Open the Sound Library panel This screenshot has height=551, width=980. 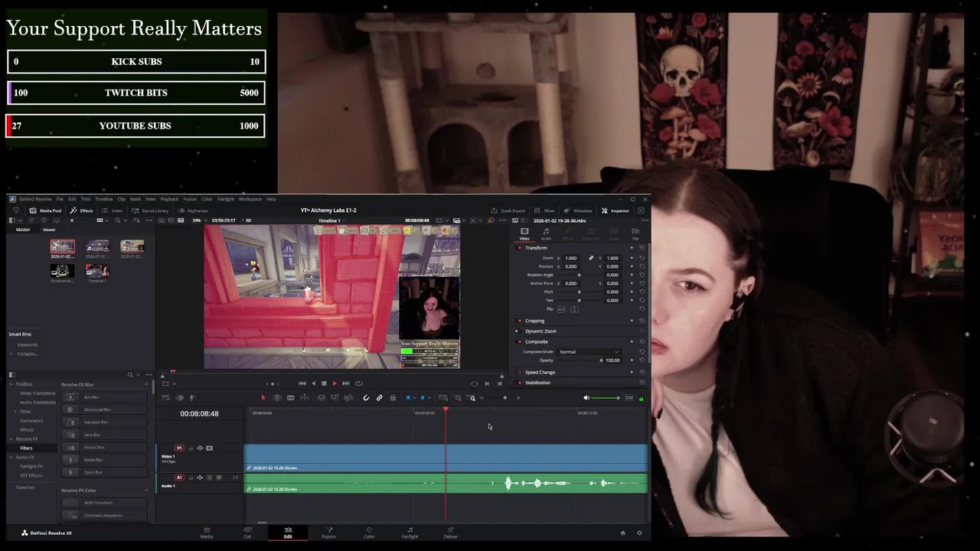pos(150,210)
